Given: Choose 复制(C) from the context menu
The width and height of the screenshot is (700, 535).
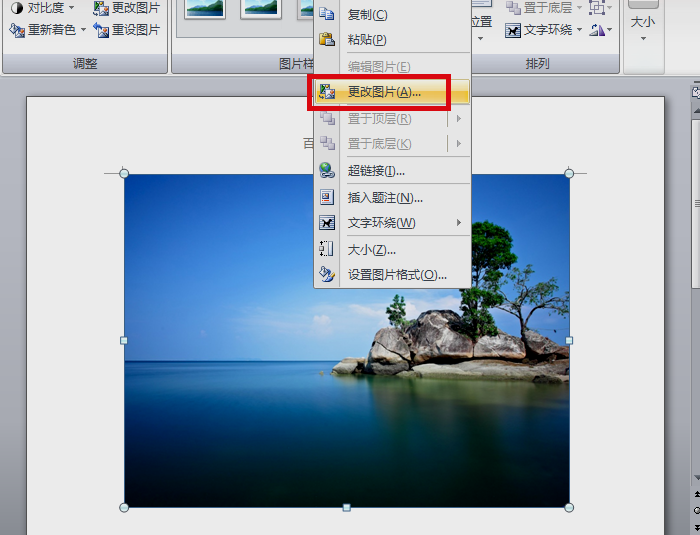Looking at the screenshot, I should [392, 15].
